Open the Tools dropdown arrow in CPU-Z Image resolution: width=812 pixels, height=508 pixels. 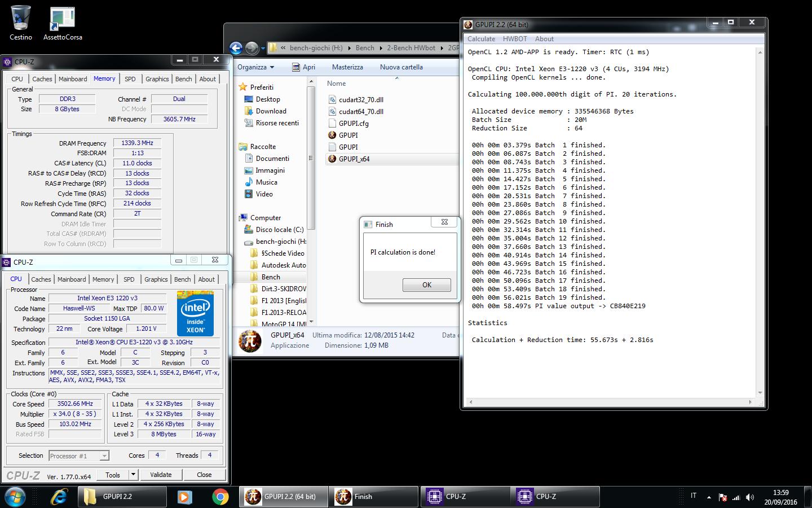133,475
